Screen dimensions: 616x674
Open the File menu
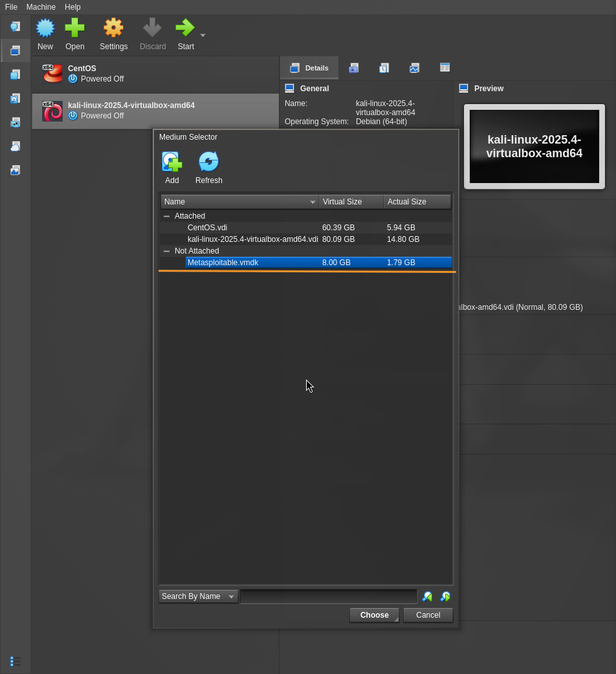point(11,7)
